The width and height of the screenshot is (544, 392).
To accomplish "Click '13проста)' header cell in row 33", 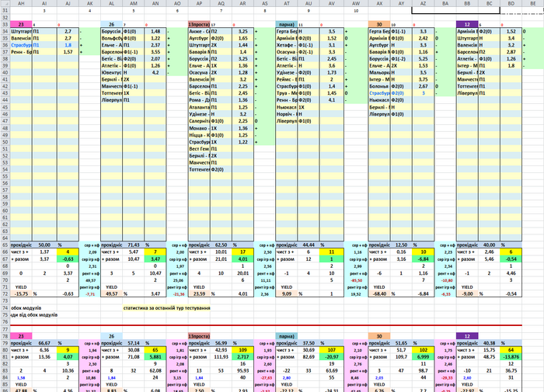I will (x=199, y=25).
